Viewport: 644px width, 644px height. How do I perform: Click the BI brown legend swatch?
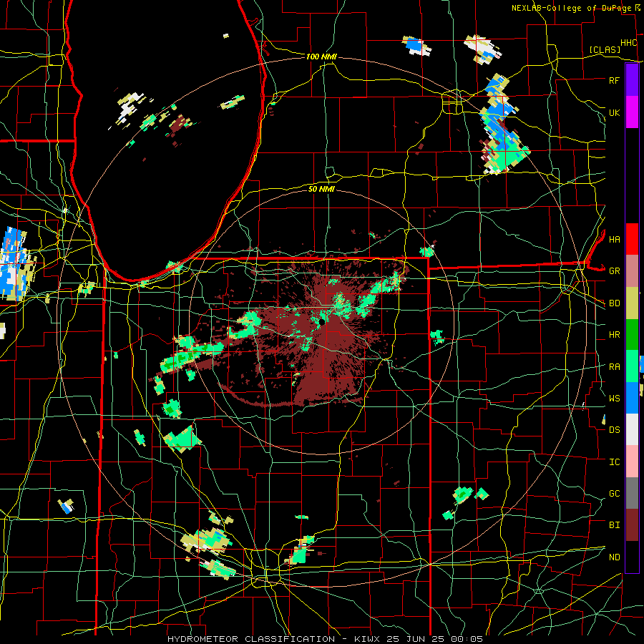632,525
